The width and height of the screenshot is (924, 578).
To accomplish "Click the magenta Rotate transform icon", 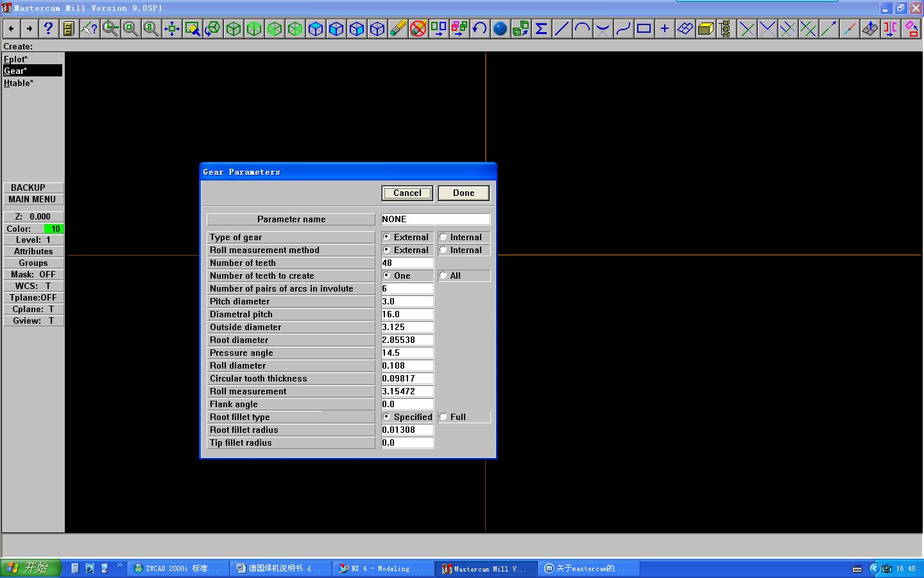I will pyautogui.click(x=911, y=28).
